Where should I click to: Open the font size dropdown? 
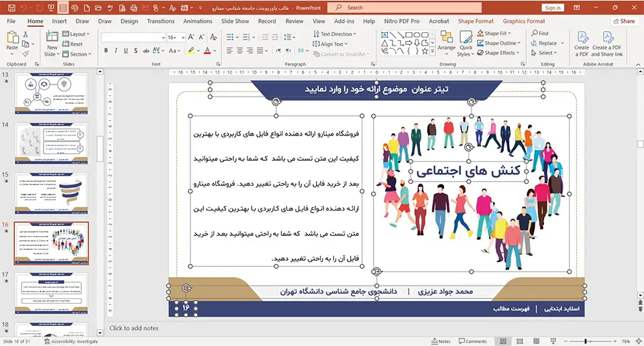182,38
